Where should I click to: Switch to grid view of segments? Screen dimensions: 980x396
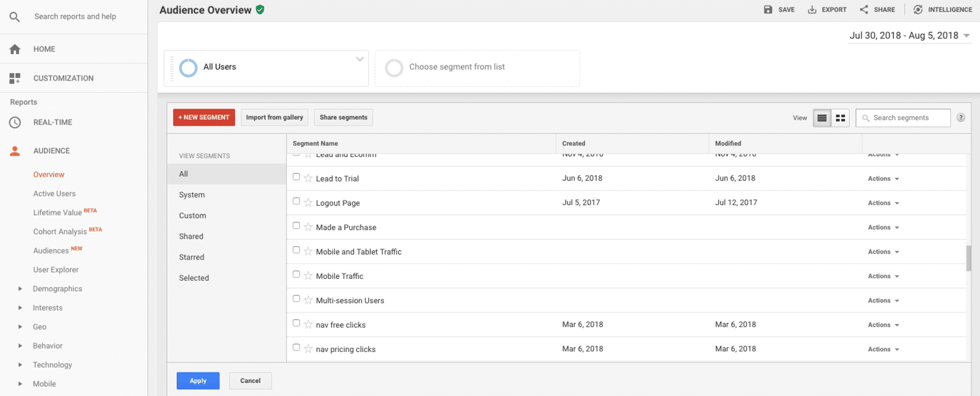(840, 118)
